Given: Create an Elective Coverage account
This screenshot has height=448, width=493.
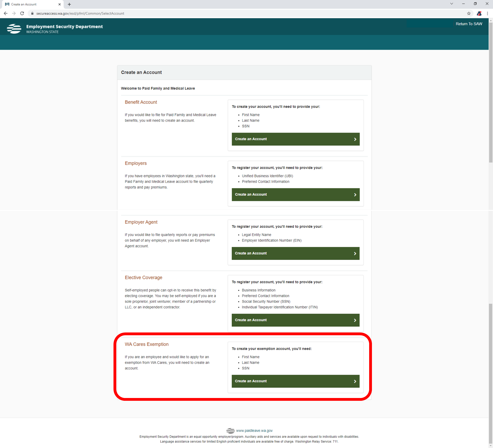Looking at the screenshot, I should [x=295, y=320].
